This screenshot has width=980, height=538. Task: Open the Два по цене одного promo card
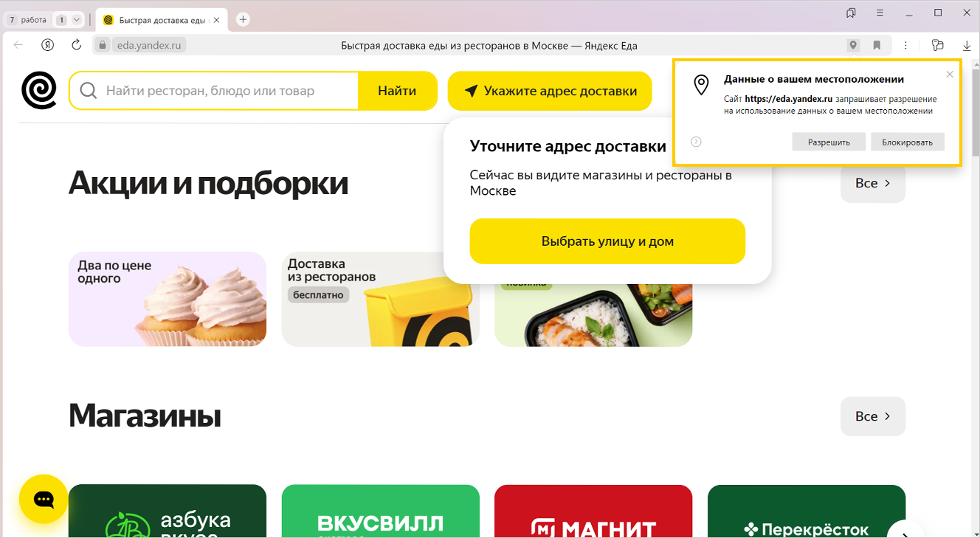(168, 299)
